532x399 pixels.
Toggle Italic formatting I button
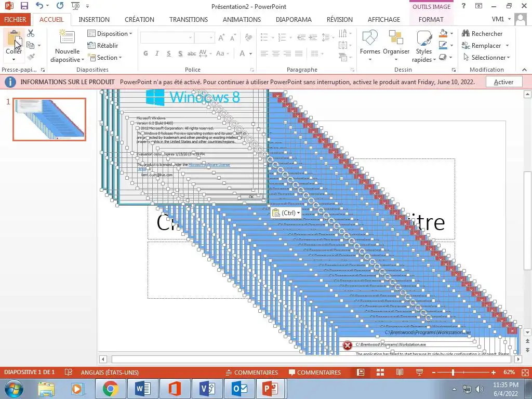click(157, 54)
